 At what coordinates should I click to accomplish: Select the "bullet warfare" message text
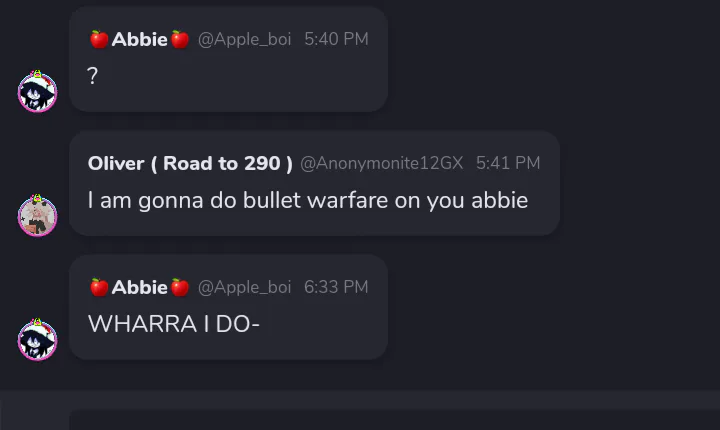tap(308, 200)
